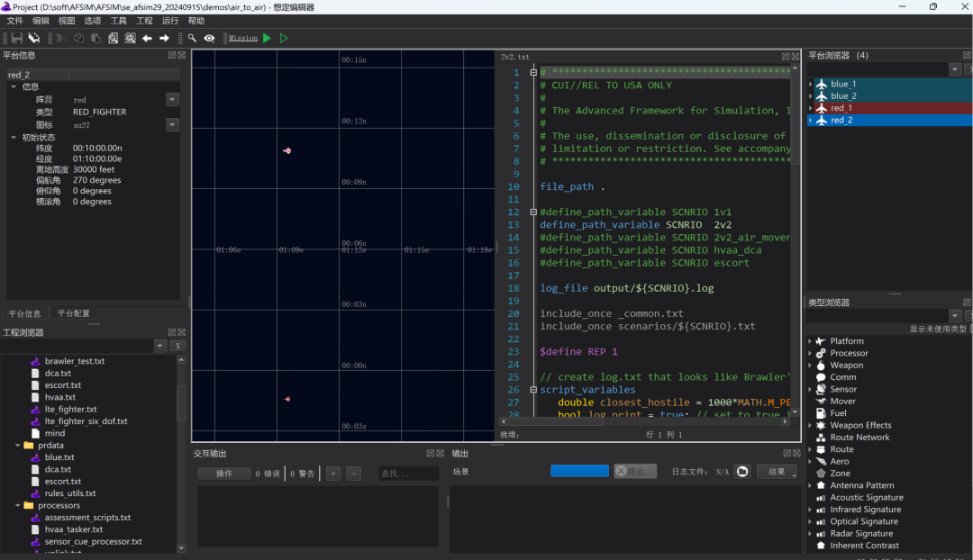This screenshot has width=973, height=560.
Task: Click the minus button in interactive output
Action: point(354,474)
